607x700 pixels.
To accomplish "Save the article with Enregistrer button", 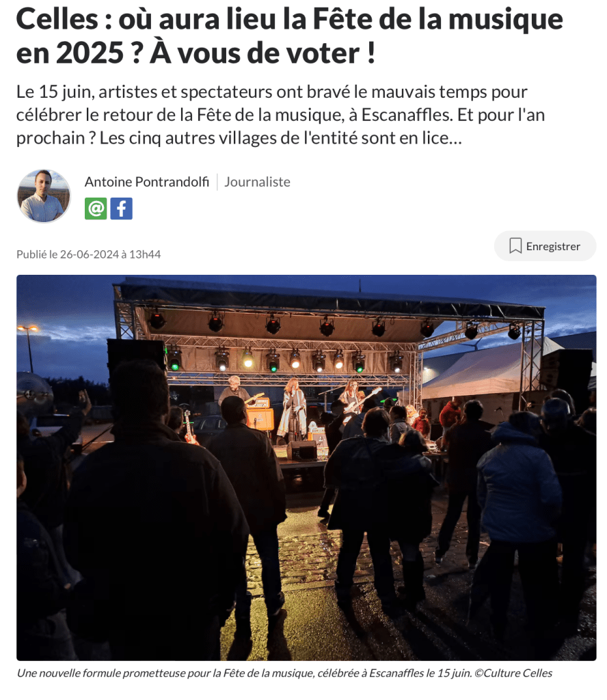I will click(x=545, y=246).
